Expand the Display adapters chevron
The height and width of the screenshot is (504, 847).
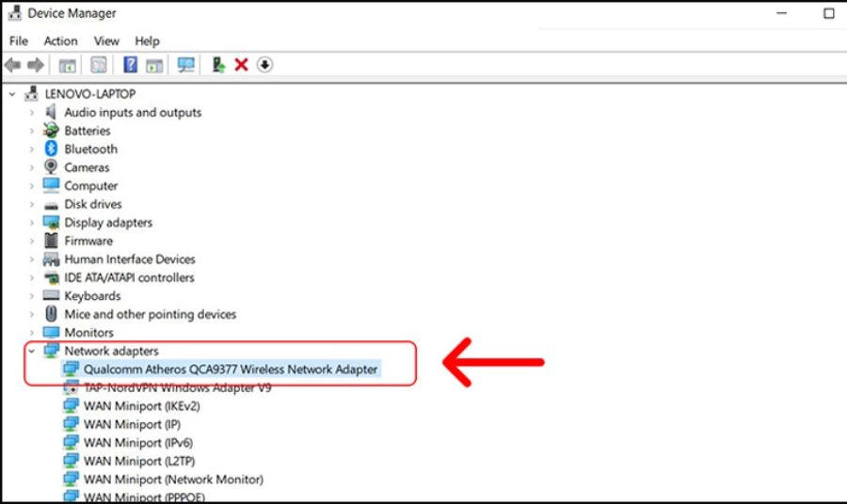(31, 222)
